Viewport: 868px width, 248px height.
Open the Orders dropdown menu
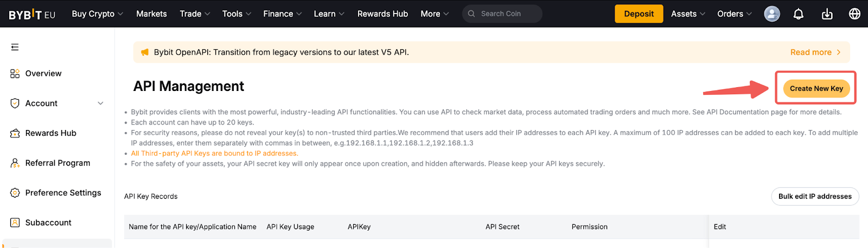734,14
